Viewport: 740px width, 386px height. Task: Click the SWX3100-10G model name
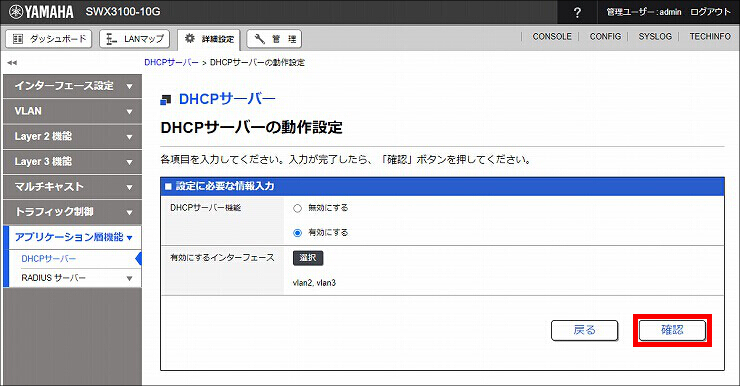coord(123,11)
